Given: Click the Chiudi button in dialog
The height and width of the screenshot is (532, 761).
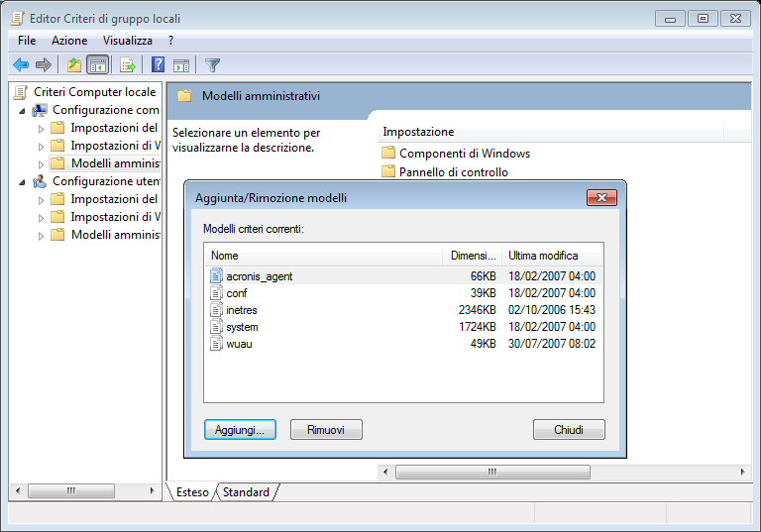Looking at the screenshot, I should click(x=568, y=430).
